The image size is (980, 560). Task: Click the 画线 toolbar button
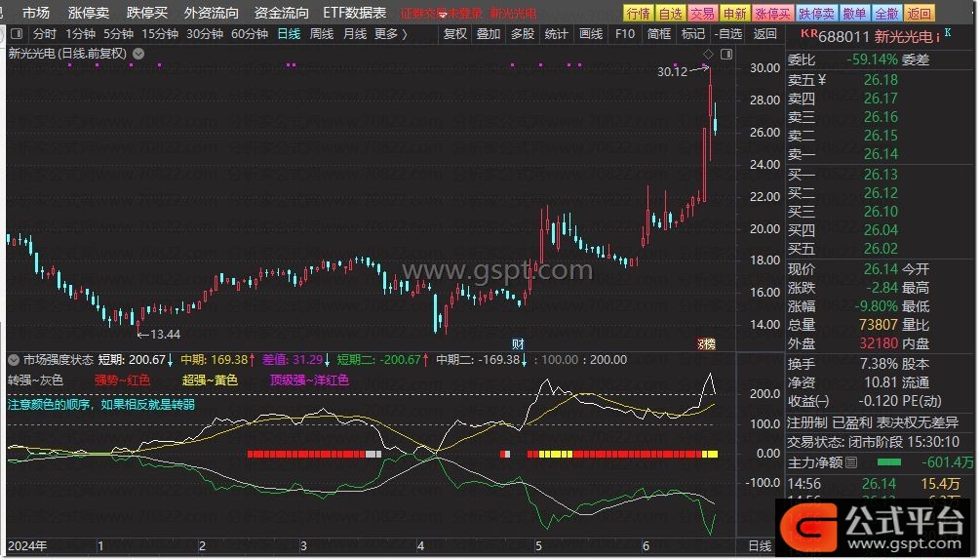pyautogui.click(x=591, y=34)
